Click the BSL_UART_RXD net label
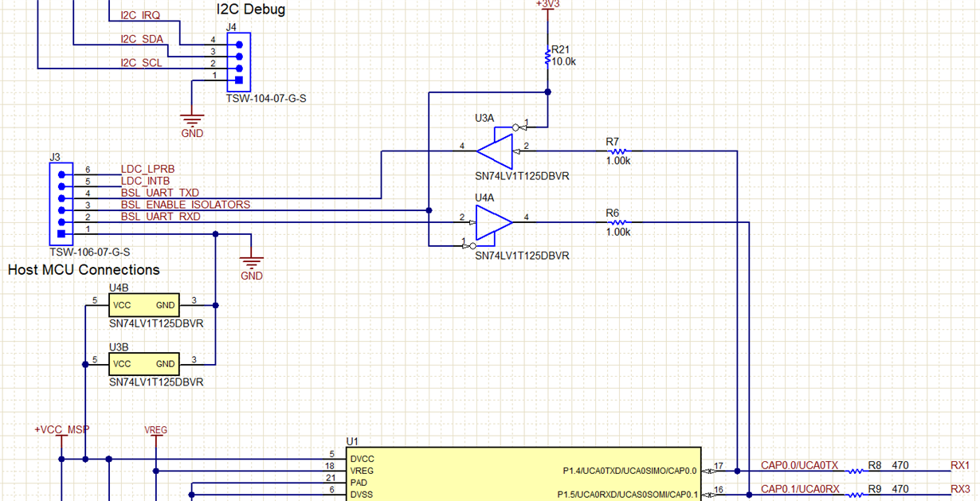The height and width of the screenshot is (501, 980). (x=161, y=217)
